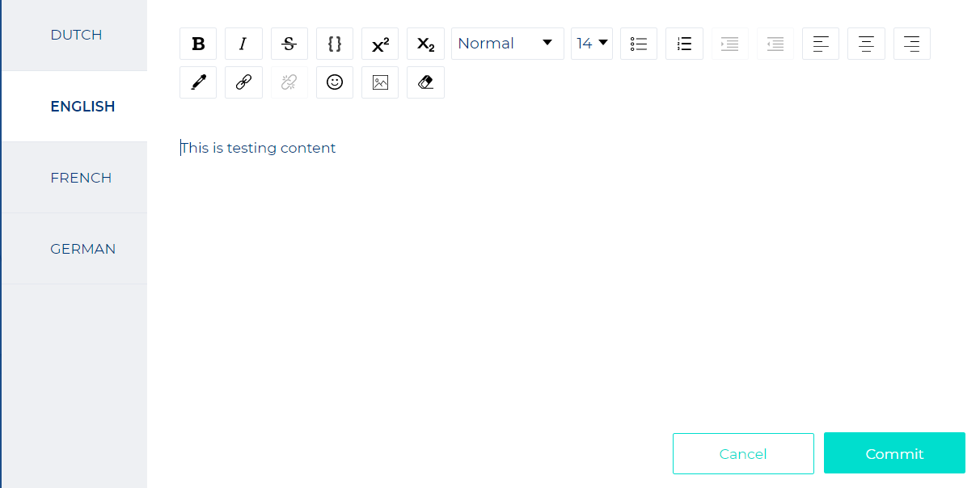
Task: Insert an unordered bullet list
Action: [639, 44]
